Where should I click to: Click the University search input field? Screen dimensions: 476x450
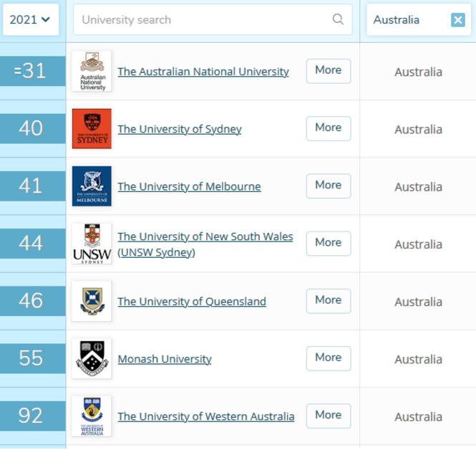point(204,19)
